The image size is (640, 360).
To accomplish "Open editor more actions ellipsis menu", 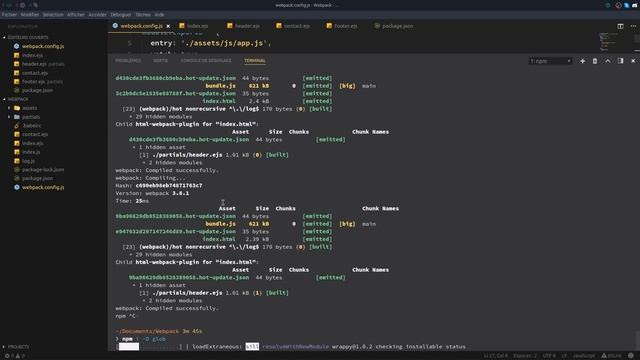I will [x=633, y=26].
